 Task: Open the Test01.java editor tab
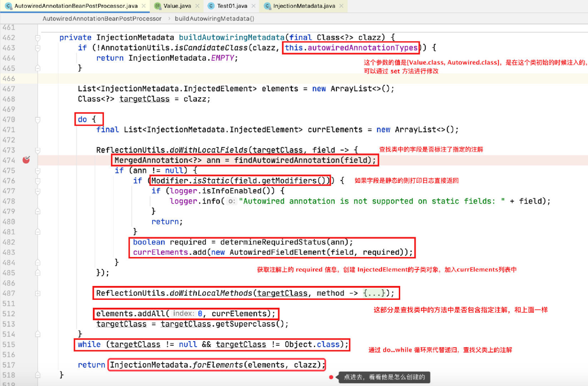pyautogui.click(x=232, y=6)
